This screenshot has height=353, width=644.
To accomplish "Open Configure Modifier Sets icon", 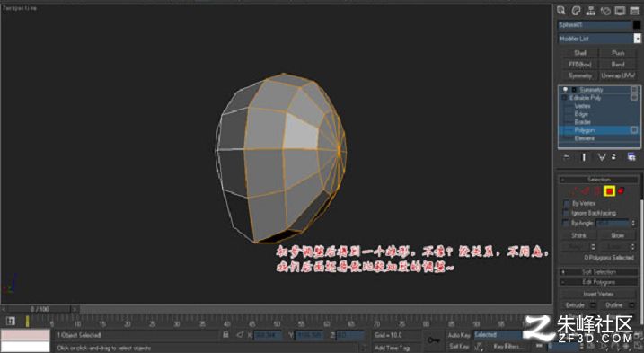I will 631,157.
